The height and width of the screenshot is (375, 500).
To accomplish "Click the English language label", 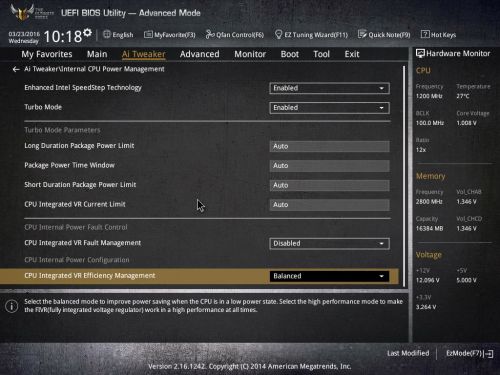I will pyautogui.click(x=123, y=35).
